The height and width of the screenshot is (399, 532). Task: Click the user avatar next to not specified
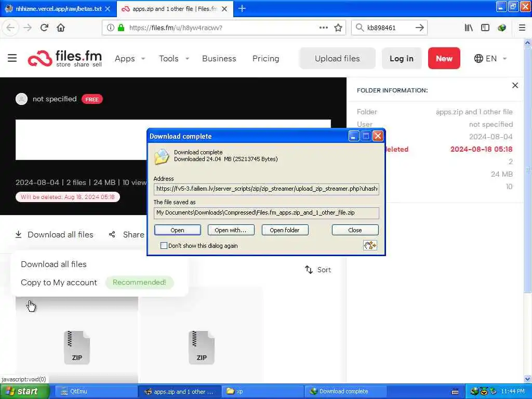[x=21, y=99]
